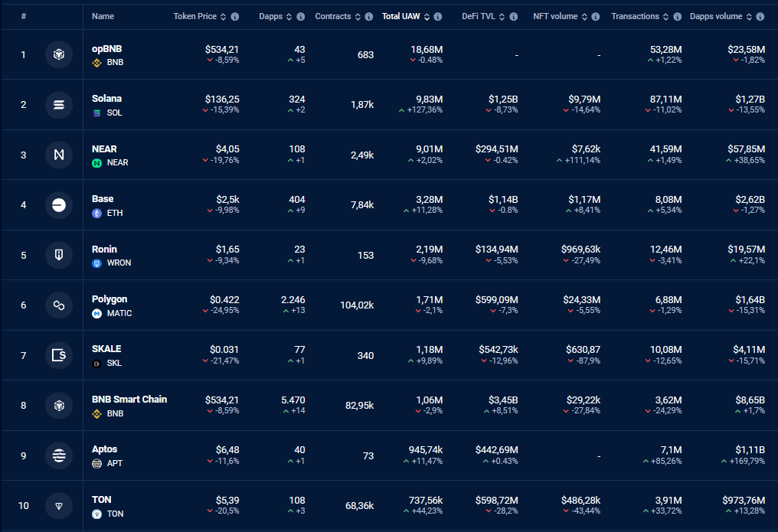Open the Solana chain page
The image size is (778, 532).
(106, 99)
